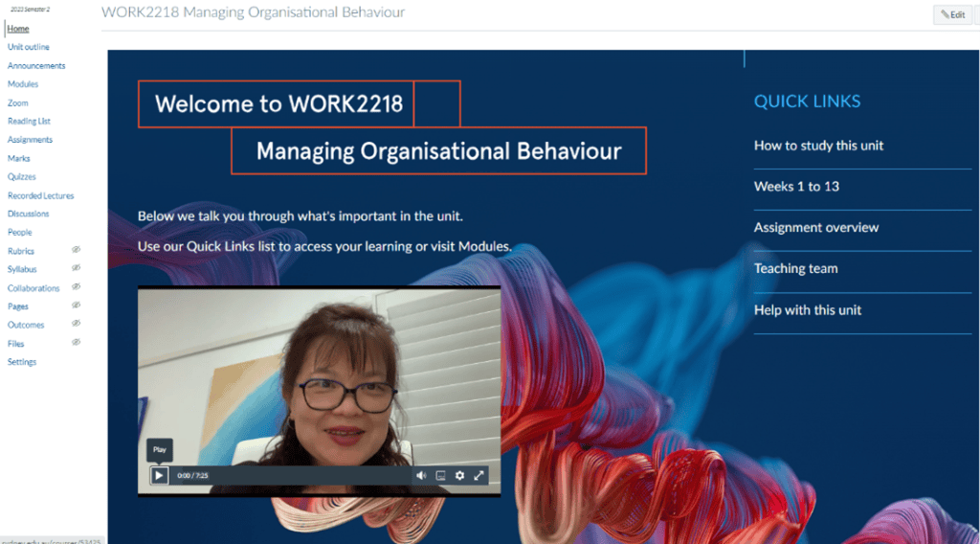Open the Reading List
Screen dimensions: 980x544
pyautogui.click(x=29, y=122)
